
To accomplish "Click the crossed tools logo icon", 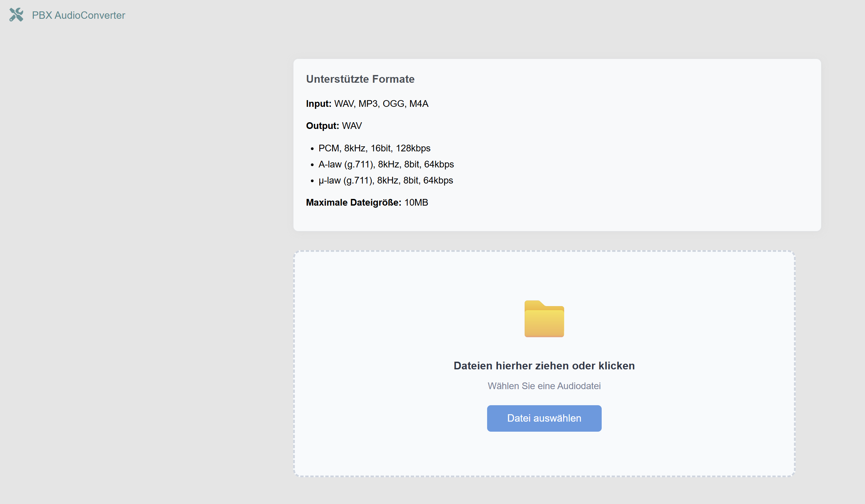I will point(16,15).
